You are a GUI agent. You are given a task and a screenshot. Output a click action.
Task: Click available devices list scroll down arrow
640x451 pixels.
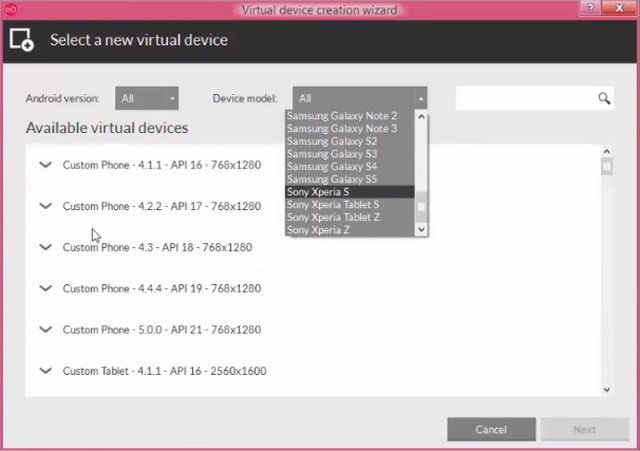607,389
